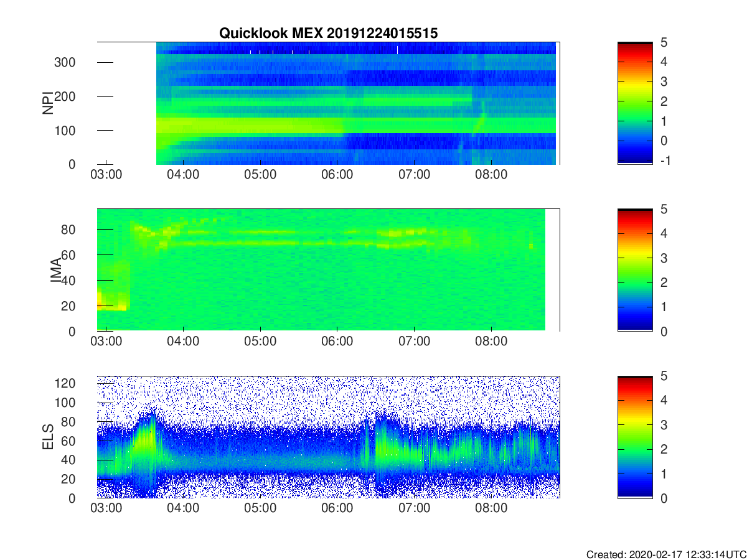Click the '07:00' tick under the IMA plot
747x560 pixels.
414,342
